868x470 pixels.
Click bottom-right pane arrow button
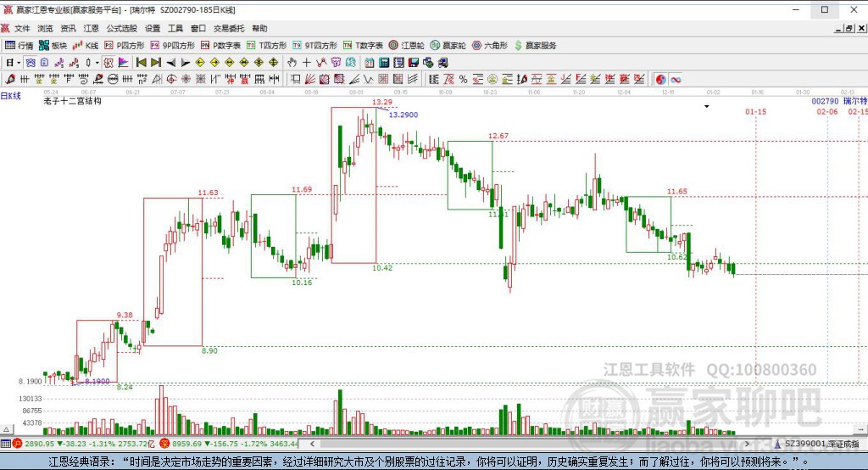point(861,429)
